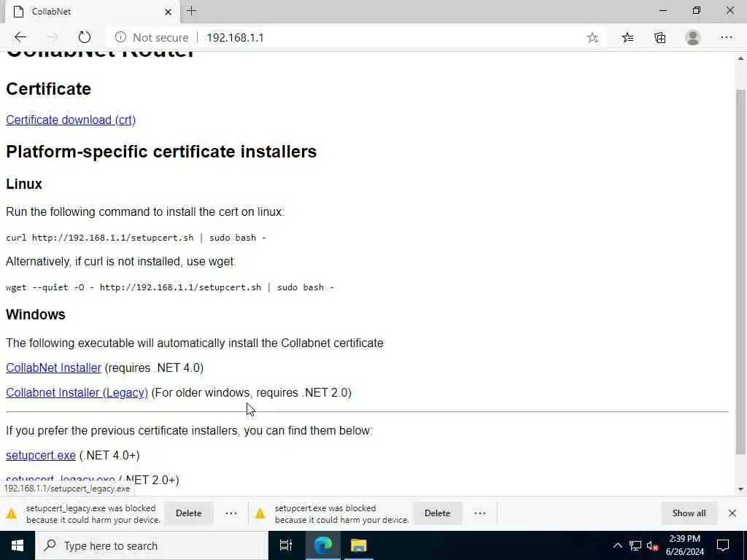The height and width of the screenshot is (560, 747).
Task: Click the curl setupcert.sh command text
Action: (136, 238)
